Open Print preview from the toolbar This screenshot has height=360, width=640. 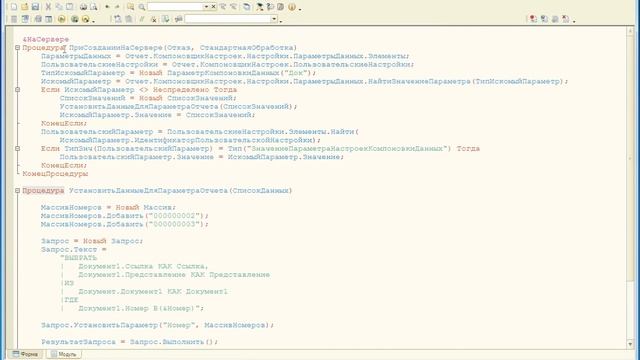click(94, 7)
